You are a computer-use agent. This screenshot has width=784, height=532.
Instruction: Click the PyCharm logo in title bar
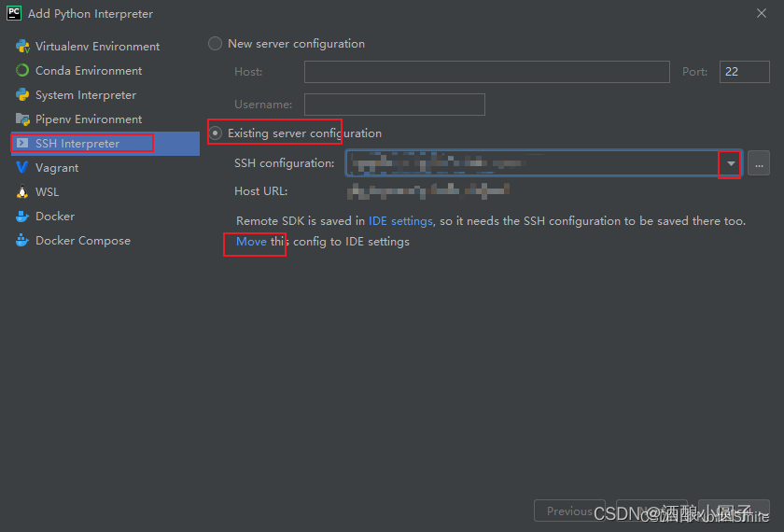pyautogui.click(x=13, y=13)
